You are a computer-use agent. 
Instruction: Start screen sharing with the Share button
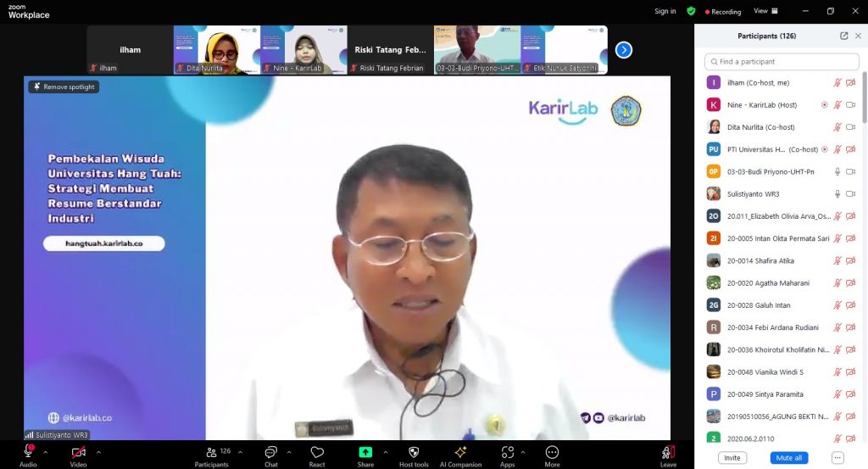[365, 453]
